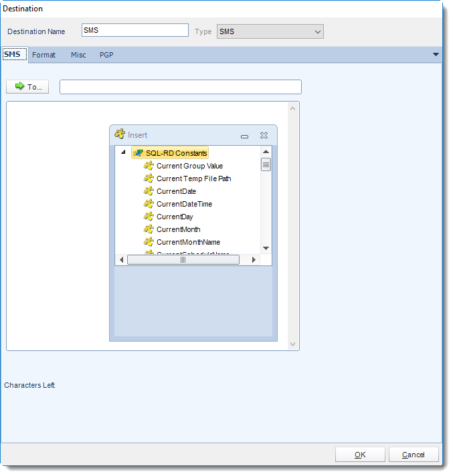
Task: Click the SQL-RD Constants folder icon
Action: 139,153
